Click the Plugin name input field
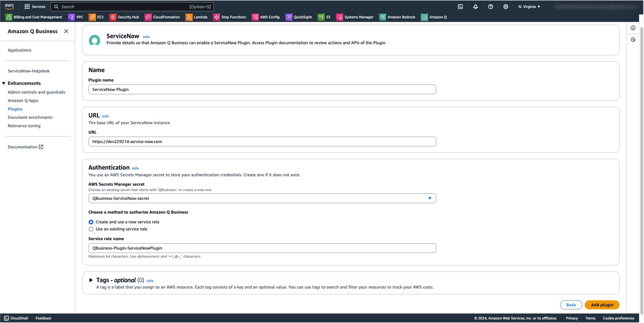The image size is (644, 323). (262, 89)
